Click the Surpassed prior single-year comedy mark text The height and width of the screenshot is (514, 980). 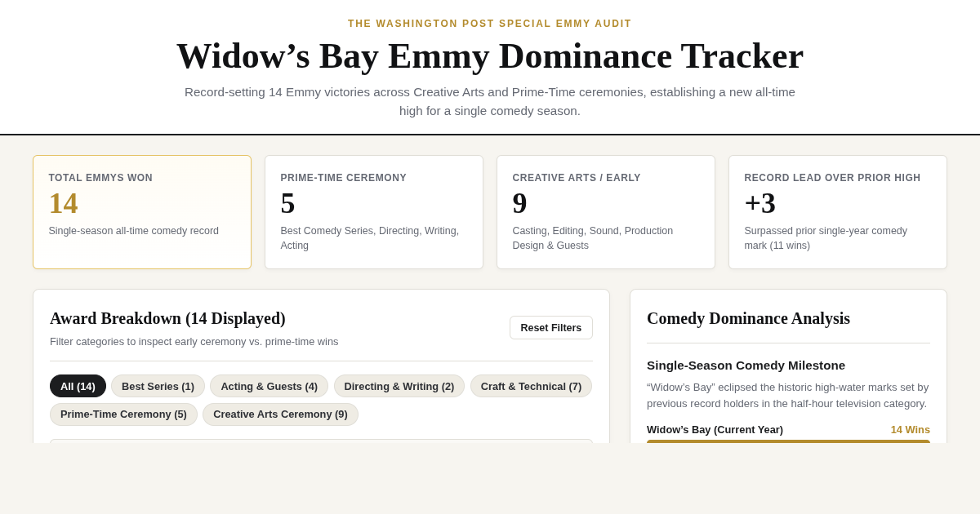pyautogui.click(x=826, y=238)
